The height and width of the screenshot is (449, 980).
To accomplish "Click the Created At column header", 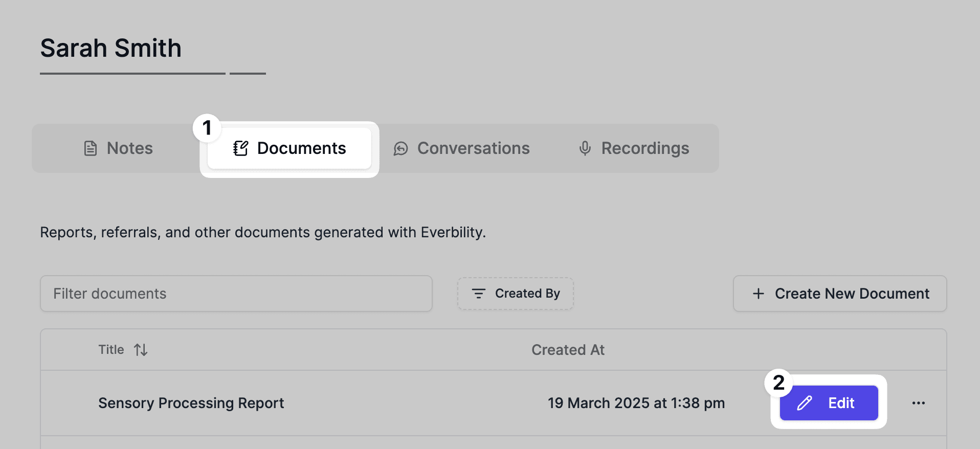I will [x=568, y=350].
